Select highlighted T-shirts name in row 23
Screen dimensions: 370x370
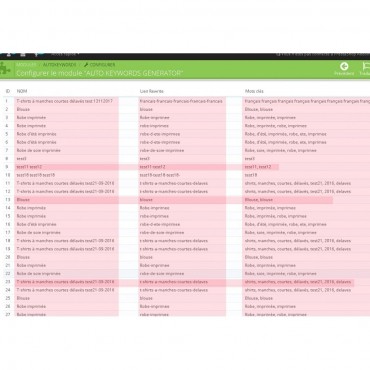pyautogui.click(x=66, y=282)
